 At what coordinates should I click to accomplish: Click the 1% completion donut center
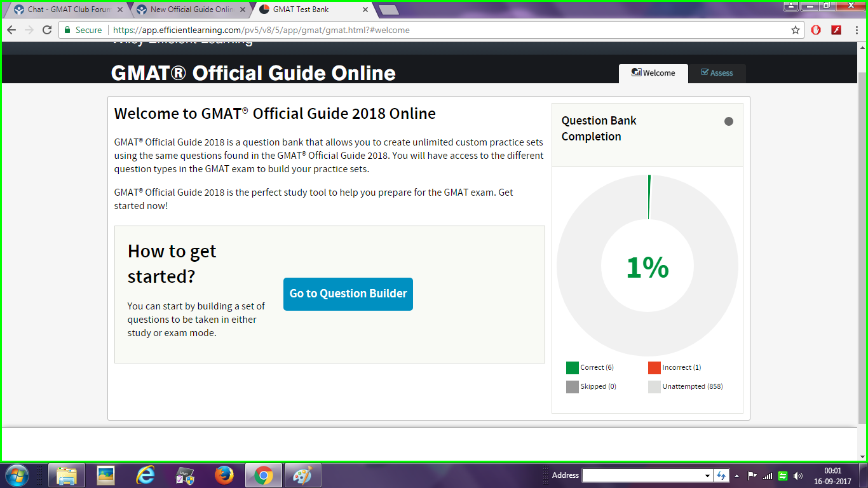coord(648,268)
